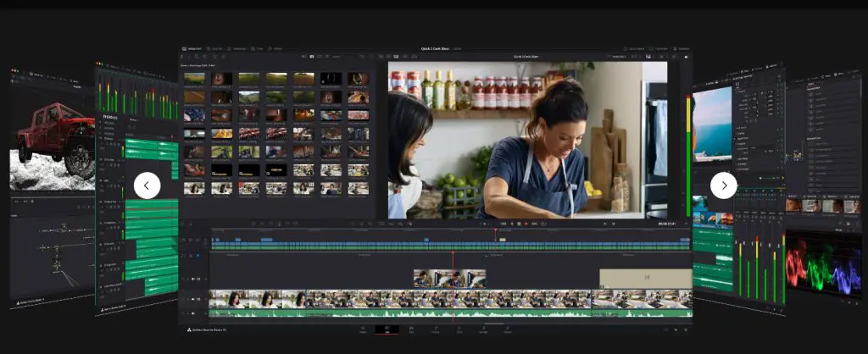Click the lower timeline red playhead
The image size is (868, 354).
453,286
